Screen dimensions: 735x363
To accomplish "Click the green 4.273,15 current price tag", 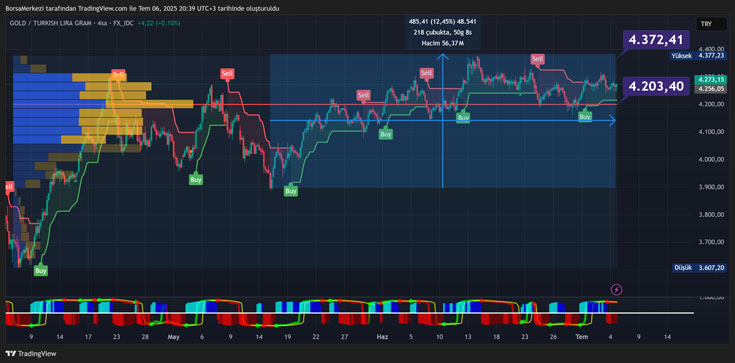I will point(711,79).
